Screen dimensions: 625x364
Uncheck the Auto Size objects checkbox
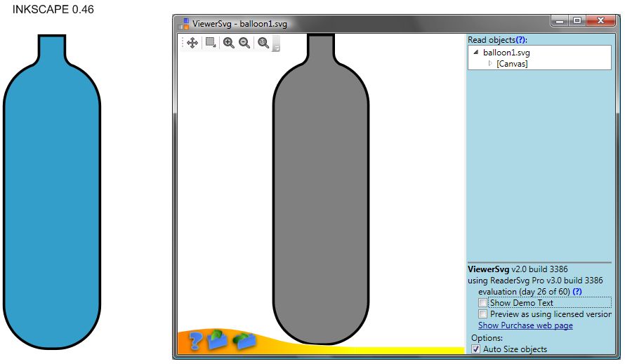(475, 349)
